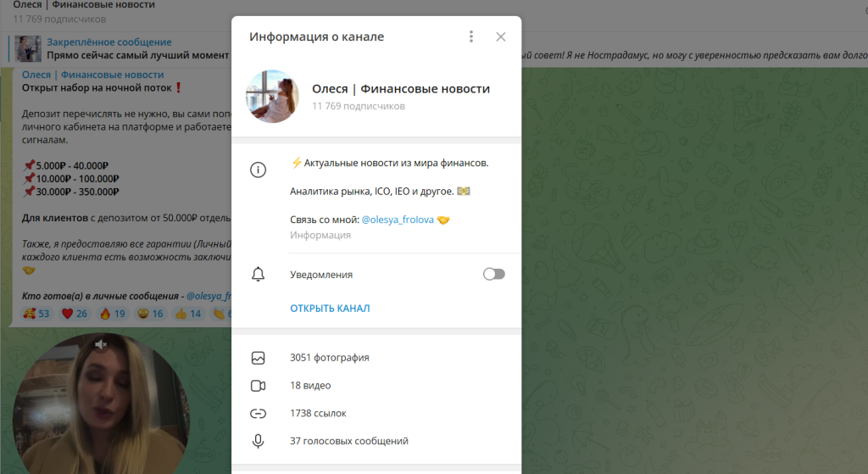Click the microphone voice messages icon
The image size is (868, 474).
tap(258, 441)
